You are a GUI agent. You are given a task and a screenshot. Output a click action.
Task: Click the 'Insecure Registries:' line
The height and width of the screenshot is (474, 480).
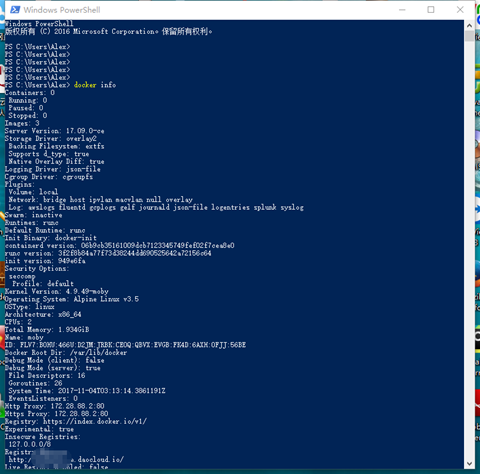43,437
